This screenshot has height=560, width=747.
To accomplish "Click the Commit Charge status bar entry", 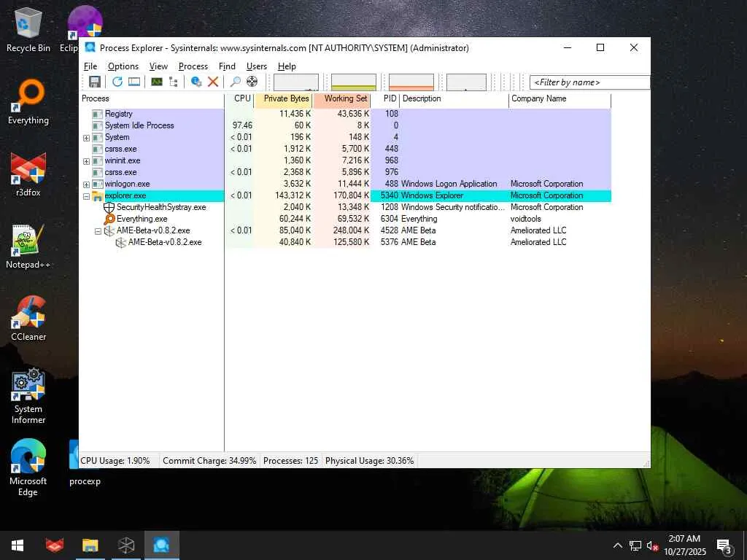I will tap(209, 461).
